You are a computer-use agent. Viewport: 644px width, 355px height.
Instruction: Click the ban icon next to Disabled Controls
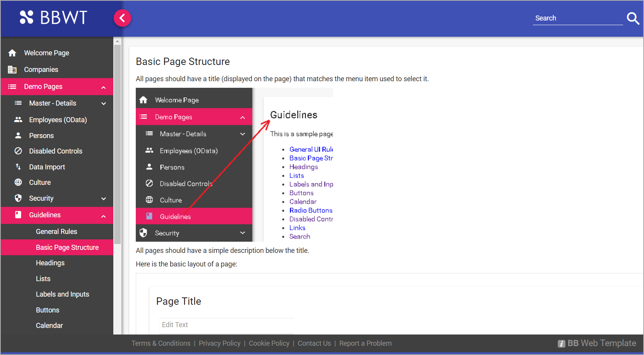point(18,151)
